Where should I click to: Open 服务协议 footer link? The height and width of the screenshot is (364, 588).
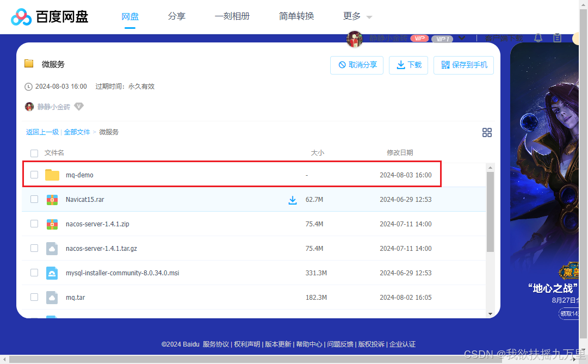point(215,344)
